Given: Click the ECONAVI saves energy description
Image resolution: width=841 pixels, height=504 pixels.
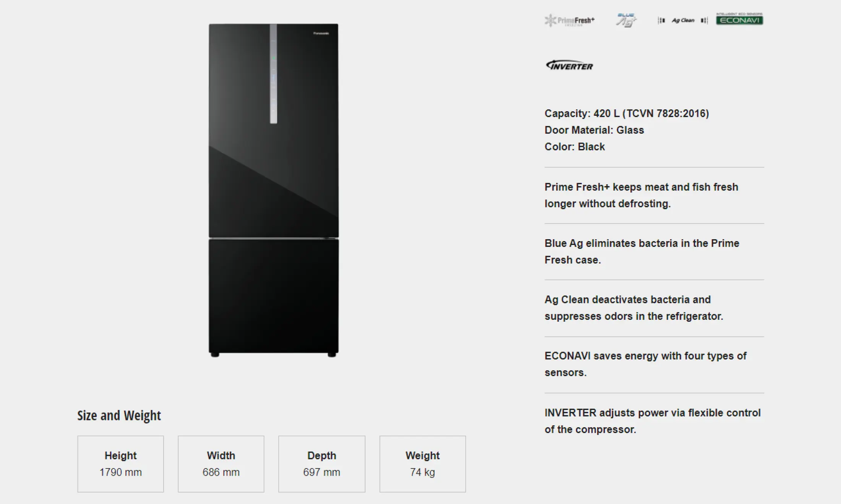Looking at the screenshot, I should tap(645, 364).
